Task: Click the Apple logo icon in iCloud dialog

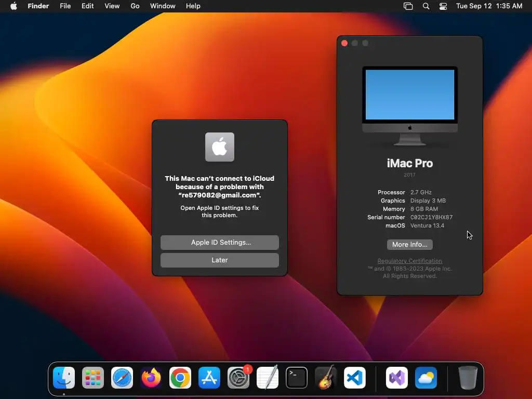Action: (220, 147)
